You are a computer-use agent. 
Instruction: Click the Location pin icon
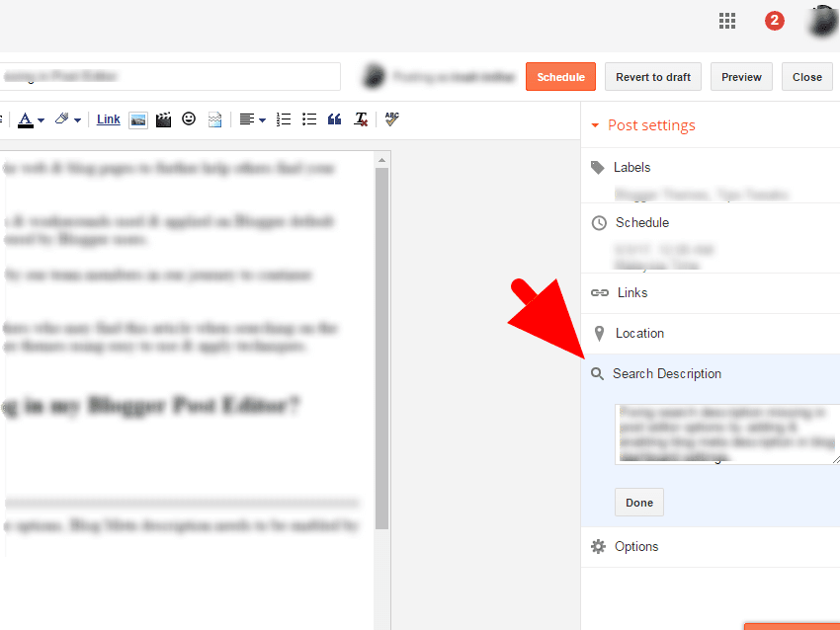pyautogui.click(x=600, y=334)
